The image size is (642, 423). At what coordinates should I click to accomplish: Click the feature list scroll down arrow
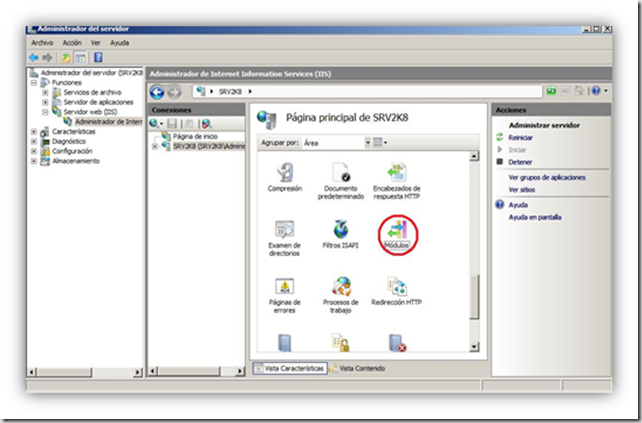point(474,347)
